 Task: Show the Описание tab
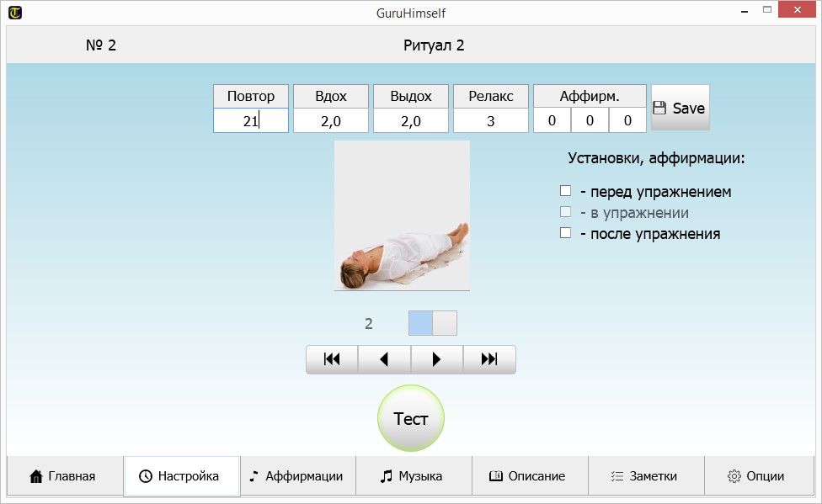(529, 476)
